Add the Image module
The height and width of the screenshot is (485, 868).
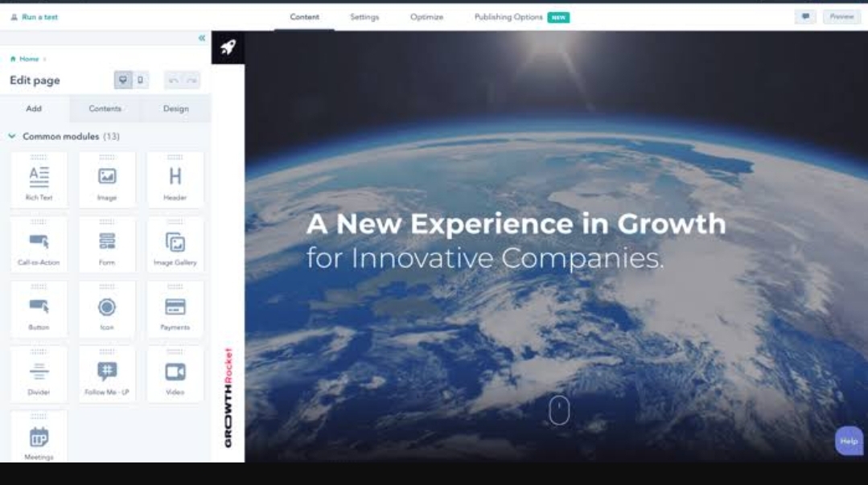click(107, 180)
